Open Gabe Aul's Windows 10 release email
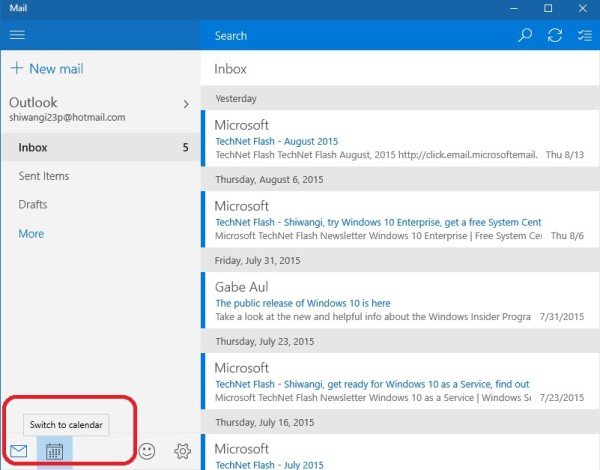 400,300
